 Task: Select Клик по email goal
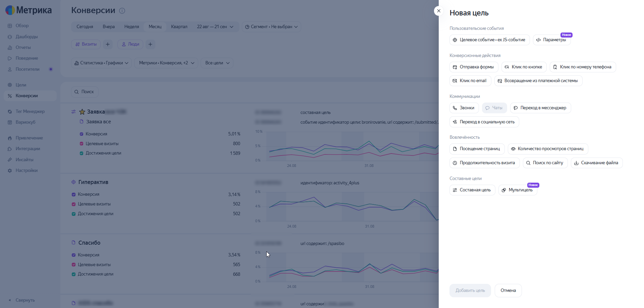tap(470, 81)
